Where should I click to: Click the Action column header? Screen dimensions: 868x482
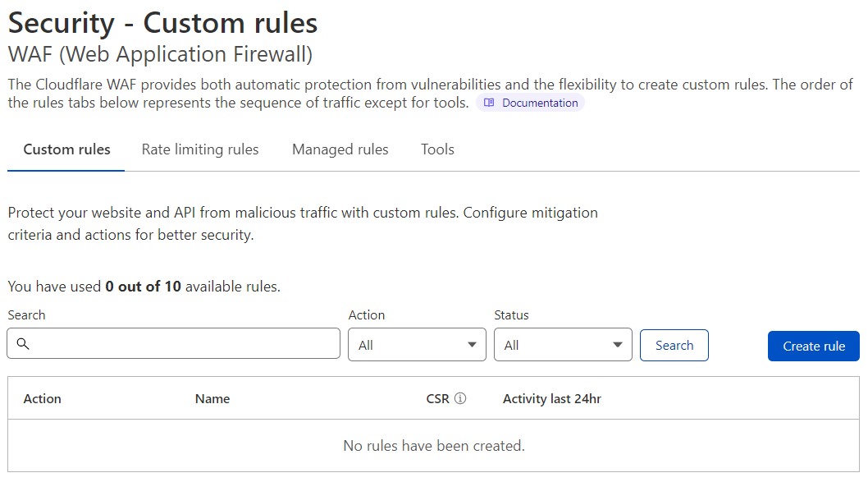(x=42, y=398)
